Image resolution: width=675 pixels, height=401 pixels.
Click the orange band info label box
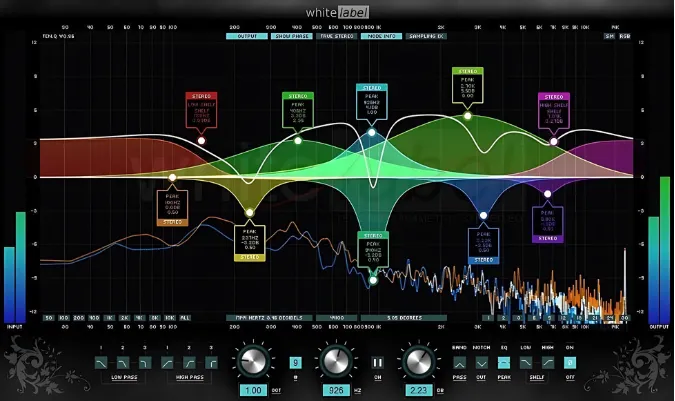click(x=172, y=208)
